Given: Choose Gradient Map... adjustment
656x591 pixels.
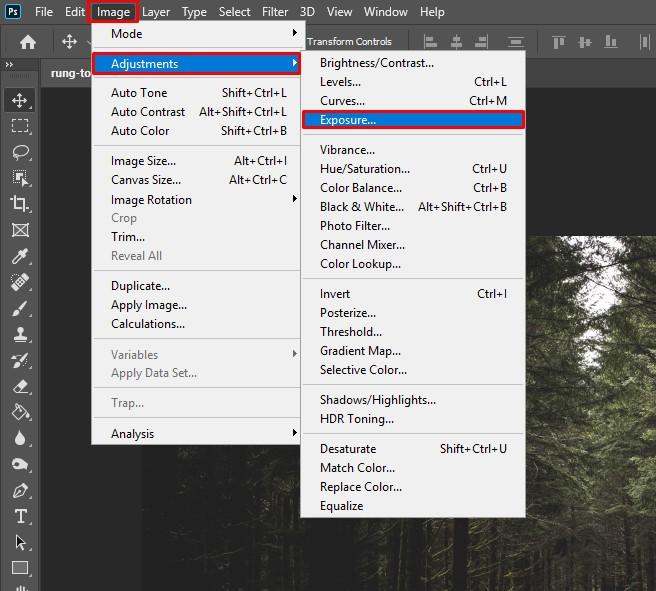Looking at the screenshot, I should 413,351.
